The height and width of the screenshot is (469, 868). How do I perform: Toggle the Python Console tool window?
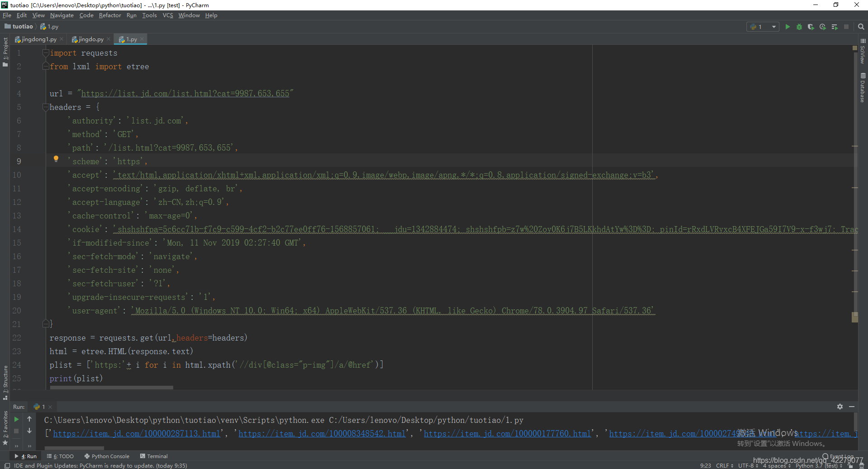(x=107, y=456)
